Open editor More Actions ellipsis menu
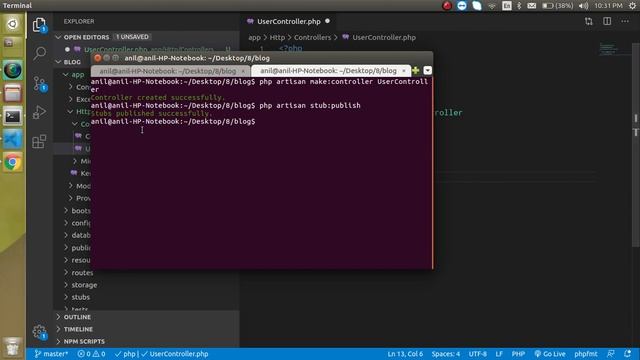 click(x=625, y=21)
